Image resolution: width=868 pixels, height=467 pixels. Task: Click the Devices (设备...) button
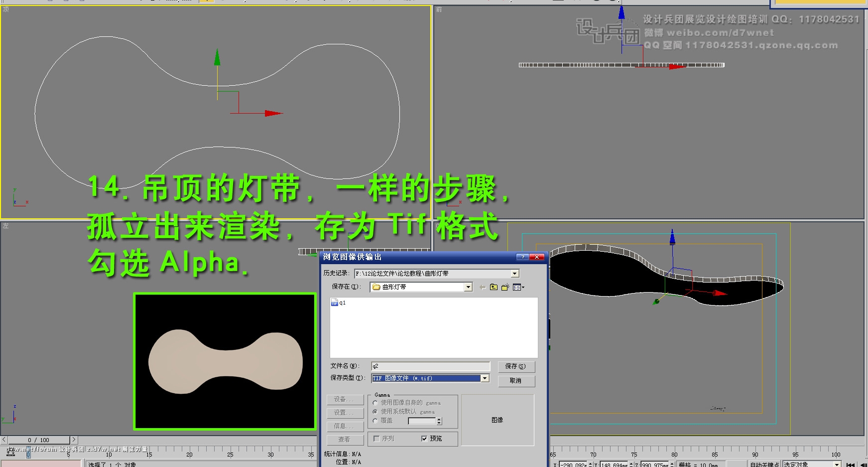(345, 399)
